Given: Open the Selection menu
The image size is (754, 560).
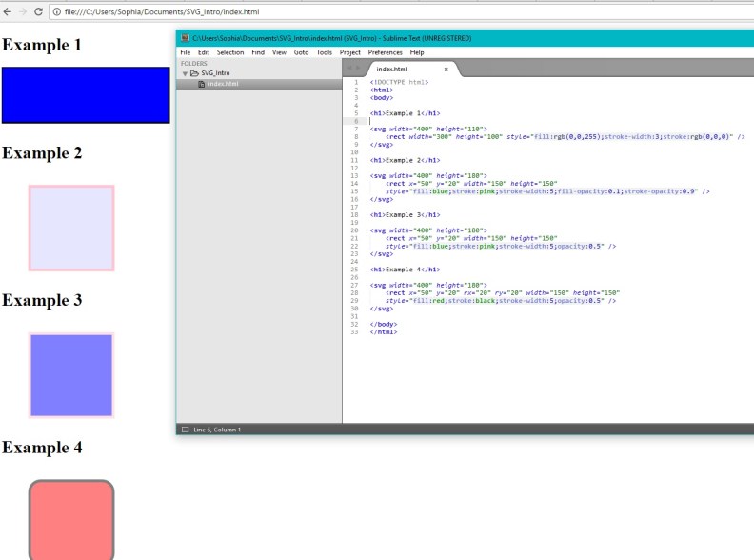Looking at the screenshot, I should pos(229,52).
